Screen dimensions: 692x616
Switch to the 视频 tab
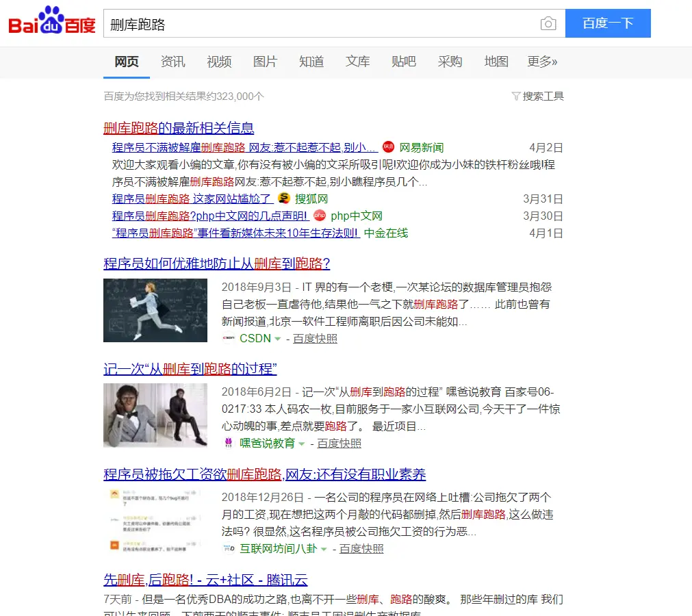[x=219, y=62]
